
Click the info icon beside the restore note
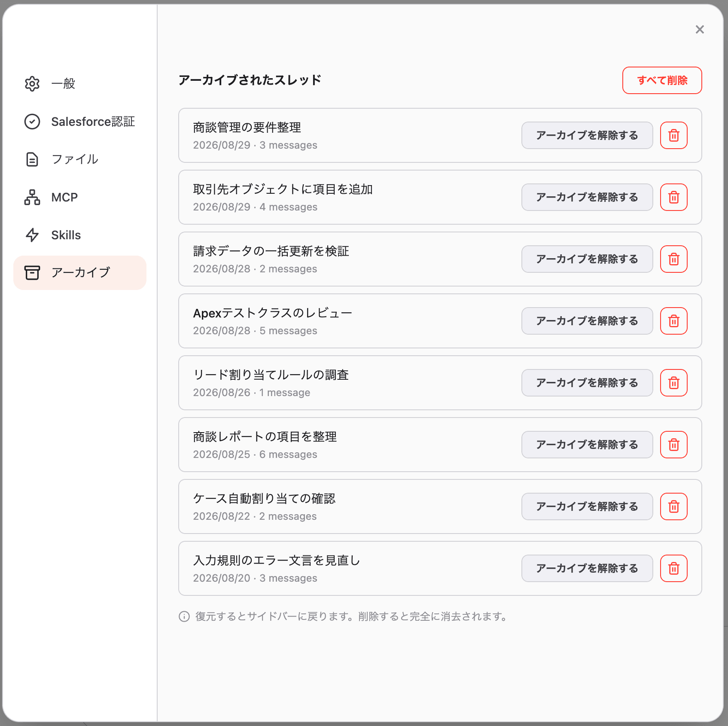[184, 616]
